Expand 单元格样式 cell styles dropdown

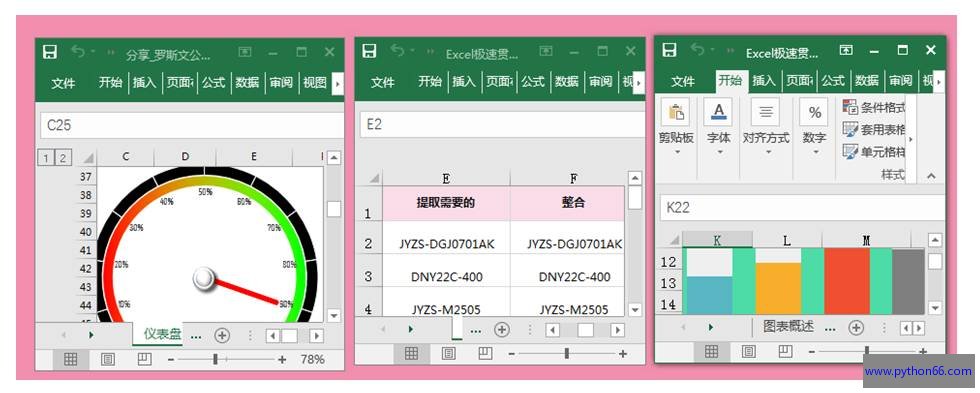pyautogui.click(x=873, y=152)
